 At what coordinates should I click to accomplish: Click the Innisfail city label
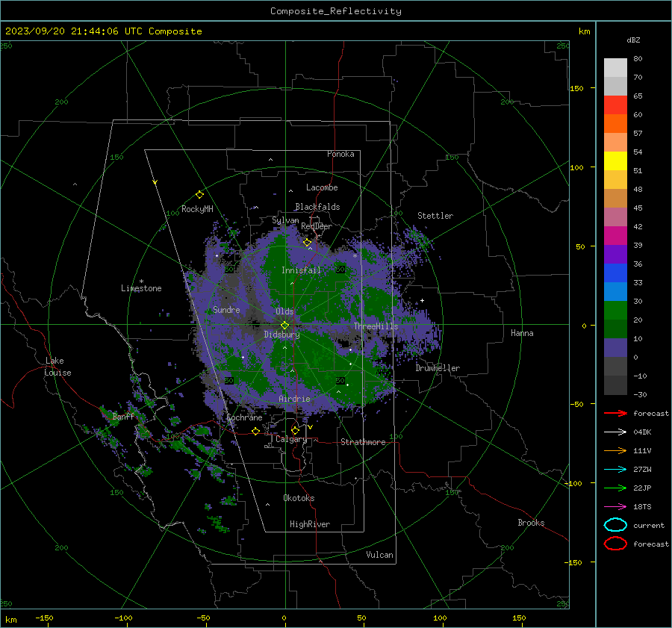point(301,270)
